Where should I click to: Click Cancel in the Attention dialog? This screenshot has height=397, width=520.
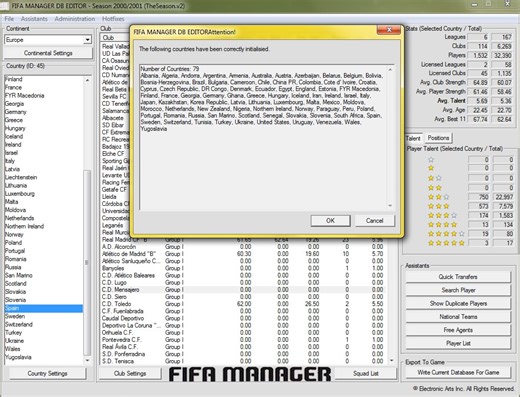click(374, 221)
